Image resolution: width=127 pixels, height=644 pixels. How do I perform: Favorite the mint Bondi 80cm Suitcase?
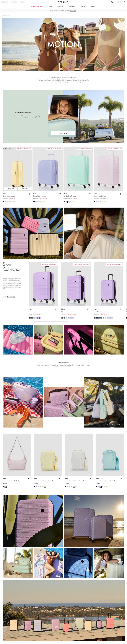pos(90,194)
